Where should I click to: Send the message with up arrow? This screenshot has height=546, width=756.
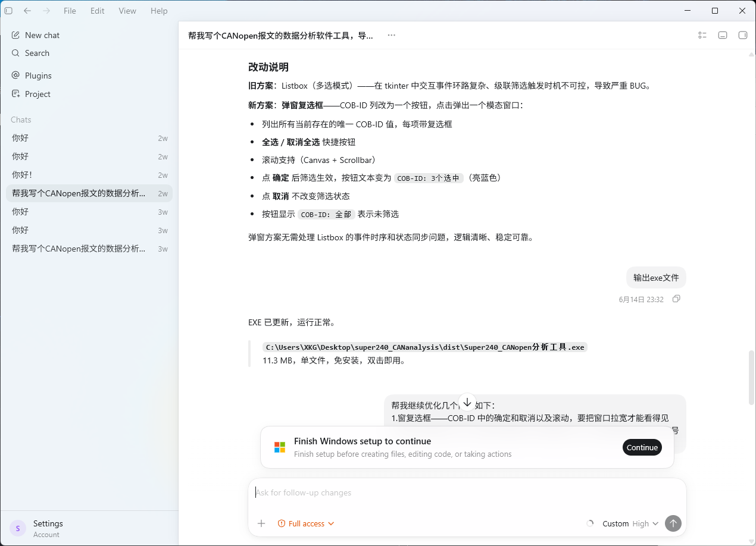click(673, 523)
